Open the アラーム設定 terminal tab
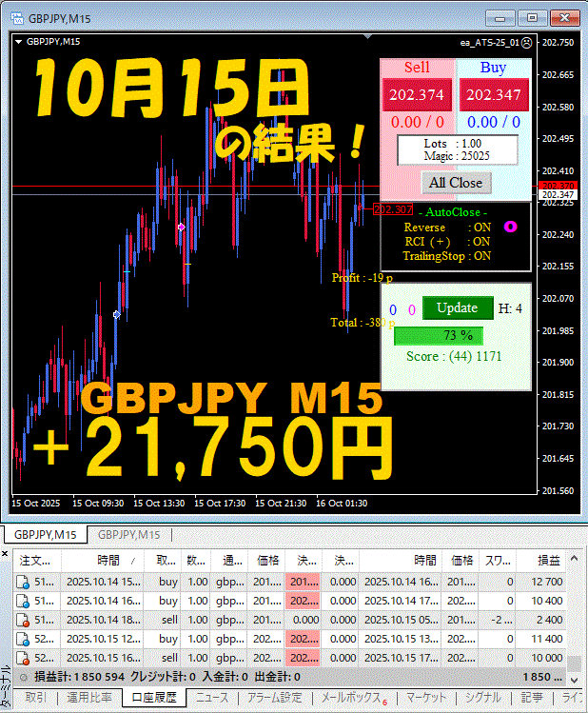This screenshot has height=713, width=588. (274, 698)
